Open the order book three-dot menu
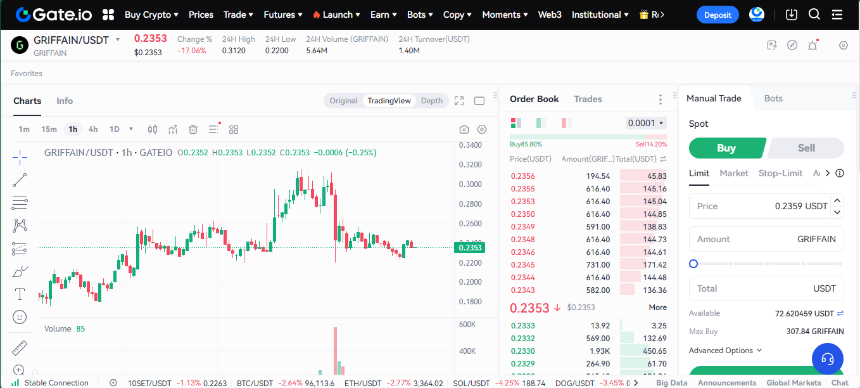 click(660, 99)
